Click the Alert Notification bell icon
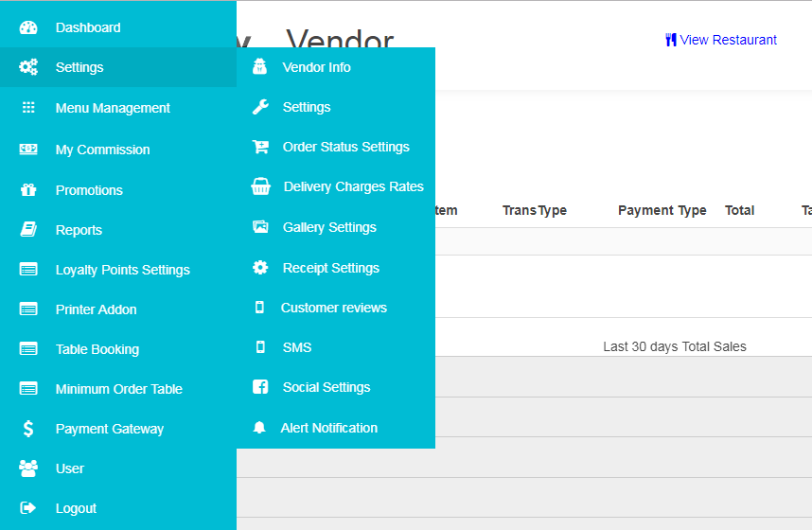 260,428
